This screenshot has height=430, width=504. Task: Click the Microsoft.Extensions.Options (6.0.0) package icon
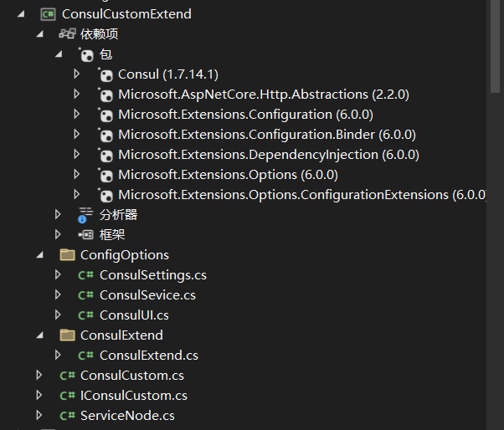(x=105, y=175)
